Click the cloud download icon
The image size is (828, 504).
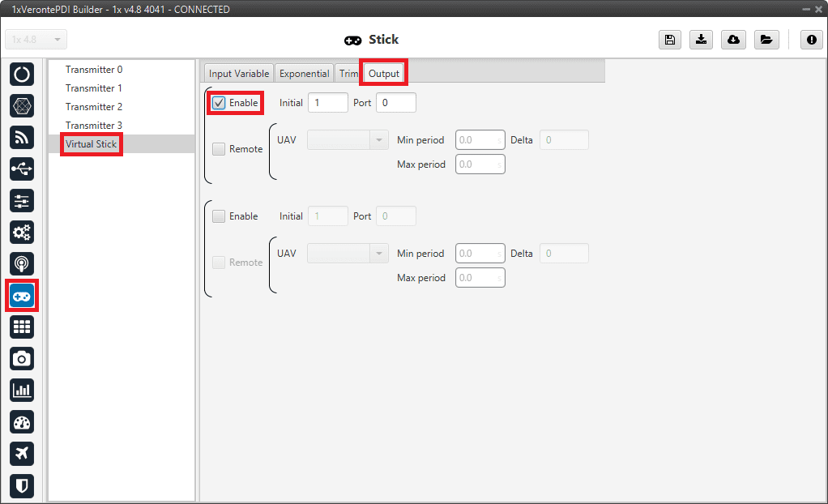coord(733,40)
